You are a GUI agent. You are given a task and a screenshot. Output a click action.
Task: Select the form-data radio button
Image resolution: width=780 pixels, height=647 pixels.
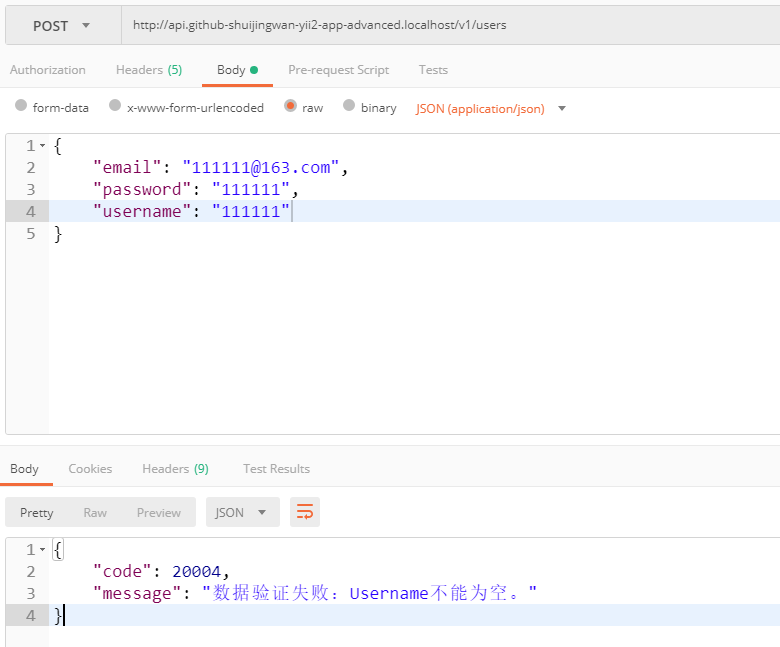(x=21, y=106)
